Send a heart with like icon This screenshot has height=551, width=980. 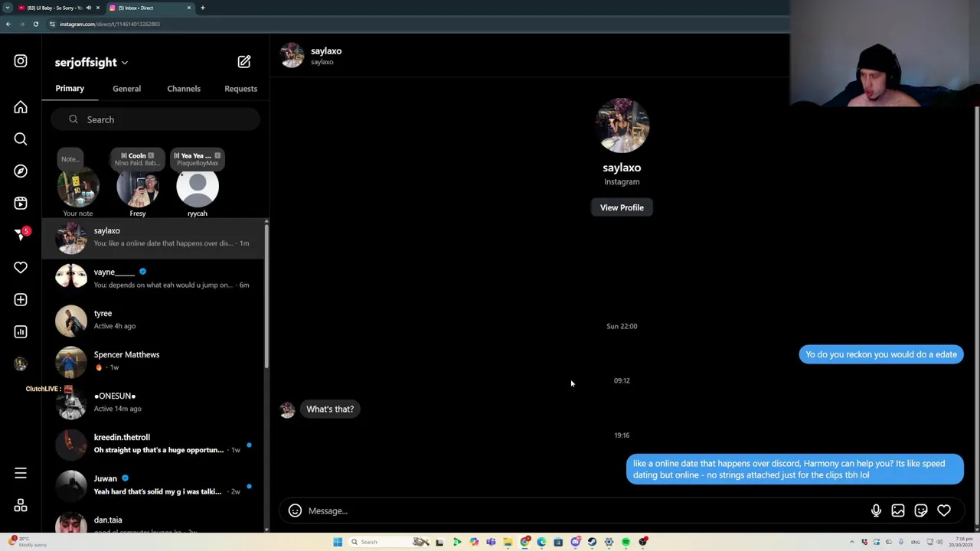944,510
